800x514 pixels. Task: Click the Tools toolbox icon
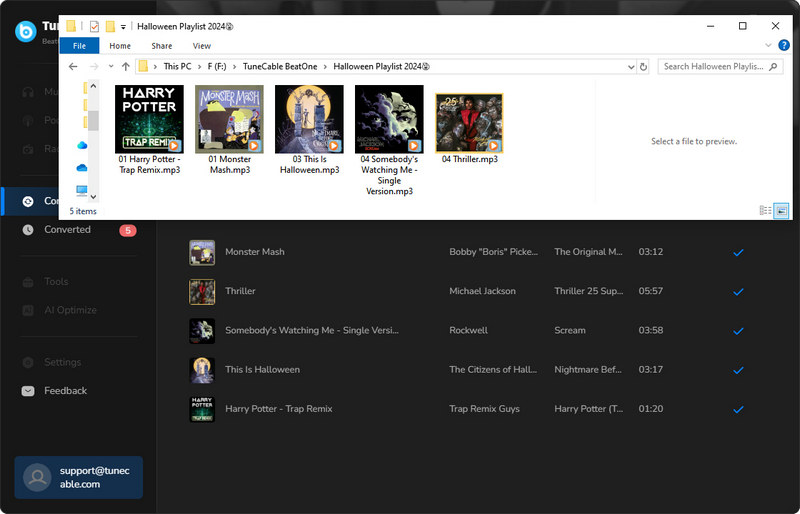pyautogui.click(x=28, y=282)
